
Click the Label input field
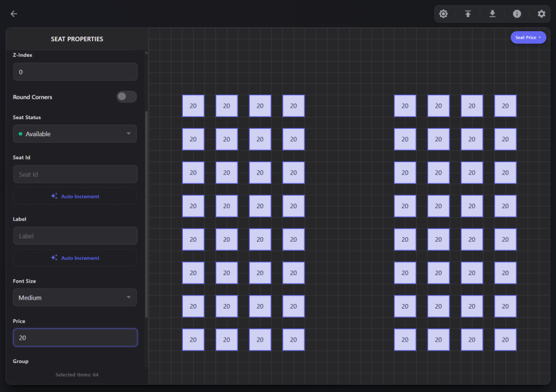click(75, 236)
